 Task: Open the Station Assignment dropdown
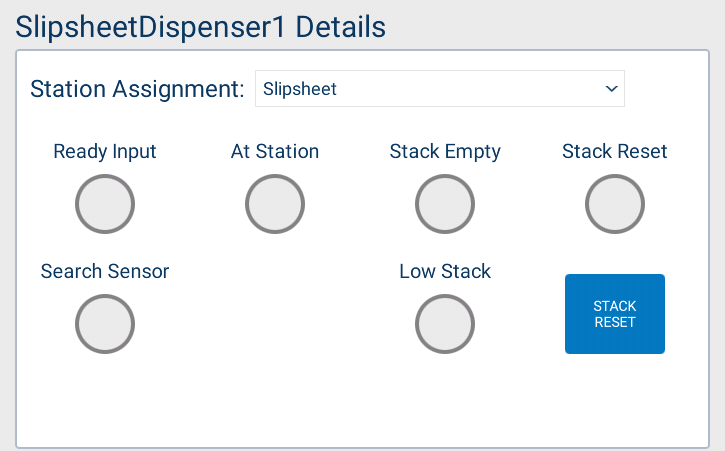[x=440, y=89]
